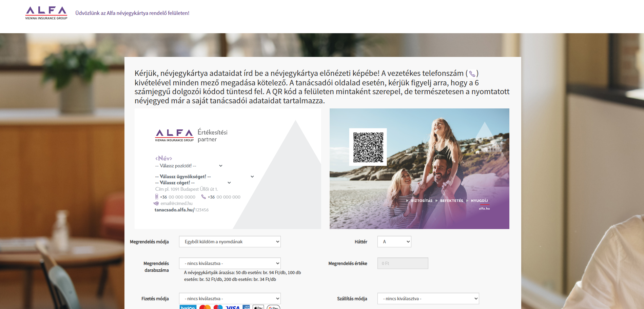644x309 pixels.
Task: Open the Fizetés módja dropdown
Action: tap(230, 298)
